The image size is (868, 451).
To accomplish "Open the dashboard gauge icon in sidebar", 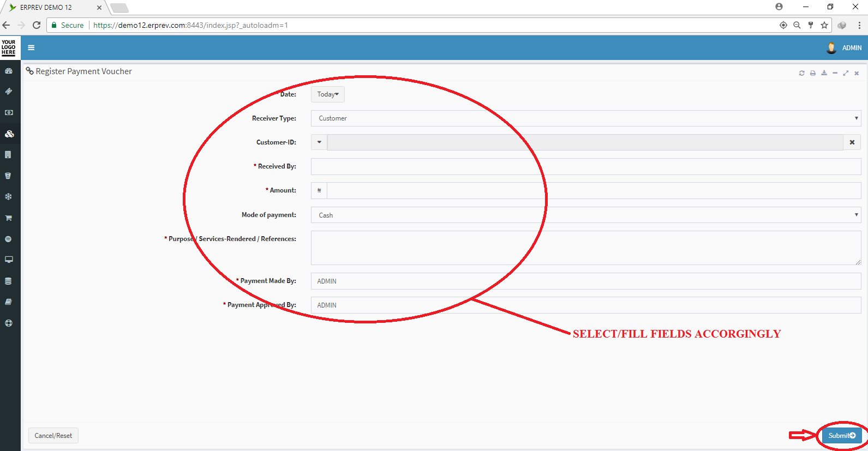I will (9, 71).
